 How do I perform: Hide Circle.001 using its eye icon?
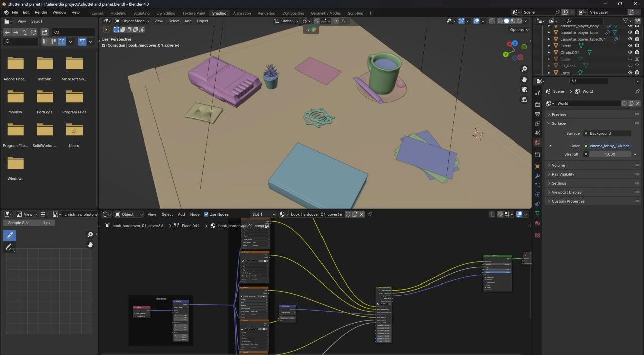tap(630, 52)
